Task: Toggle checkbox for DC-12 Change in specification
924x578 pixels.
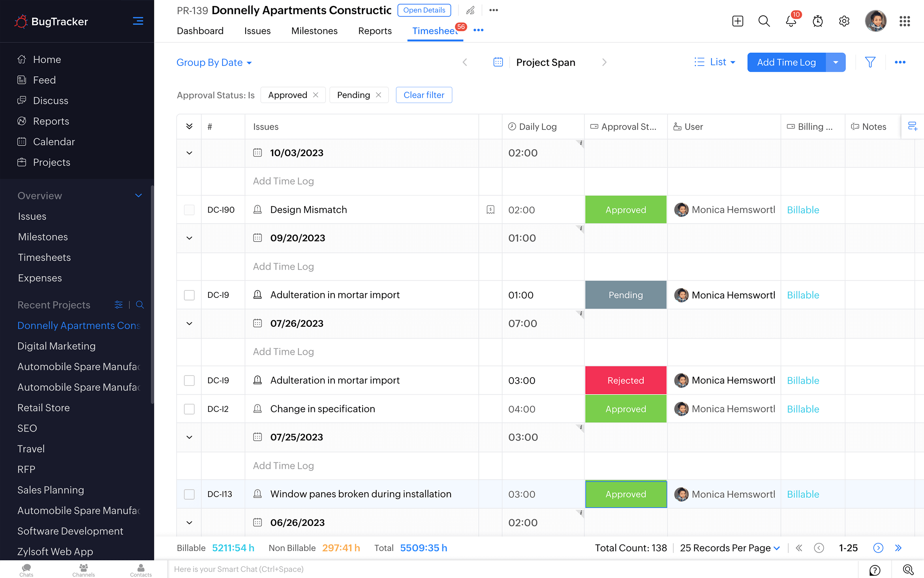Action: [x=189, y=409]
